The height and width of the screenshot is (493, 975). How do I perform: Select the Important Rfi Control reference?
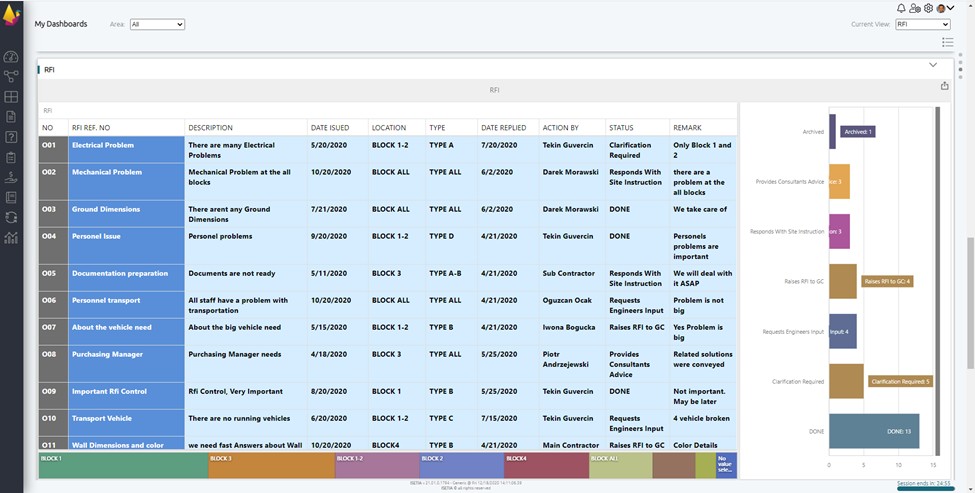(x=126, y=396)
